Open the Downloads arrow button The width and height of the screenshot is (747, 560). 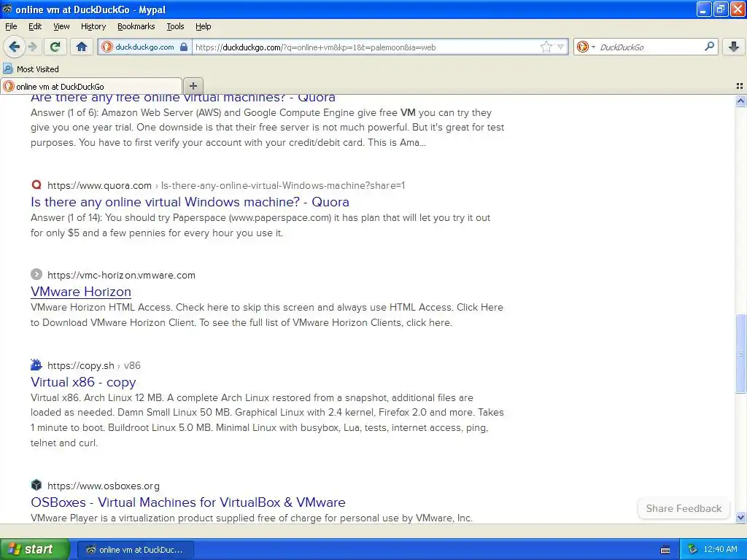(x=734, y=47)
